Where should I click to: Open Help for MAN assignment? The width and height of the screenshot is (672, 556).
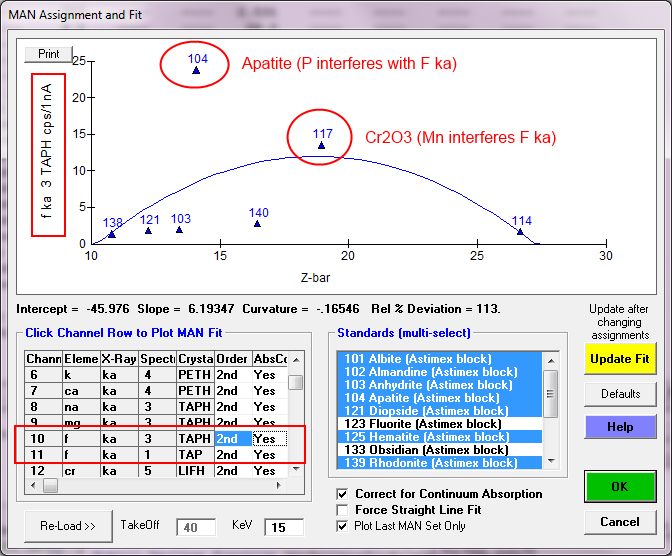(620, 427)
